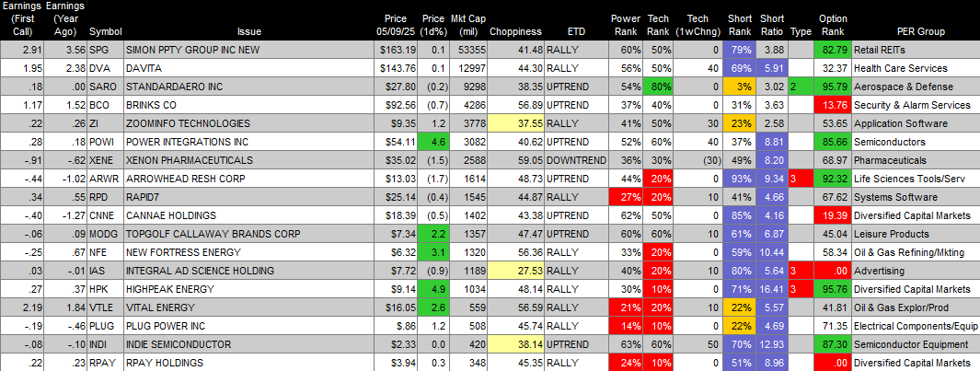Click the VTLE ticker symbol

(105, 307)
